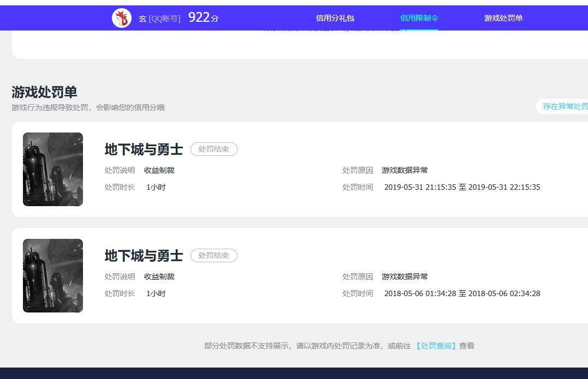588x379 pixels.
Task: Click penalty time 2019-05-31 21:15:35 至 2019-05-31 22:15:35
Action: pyautogui.click(x=462, y=187)
